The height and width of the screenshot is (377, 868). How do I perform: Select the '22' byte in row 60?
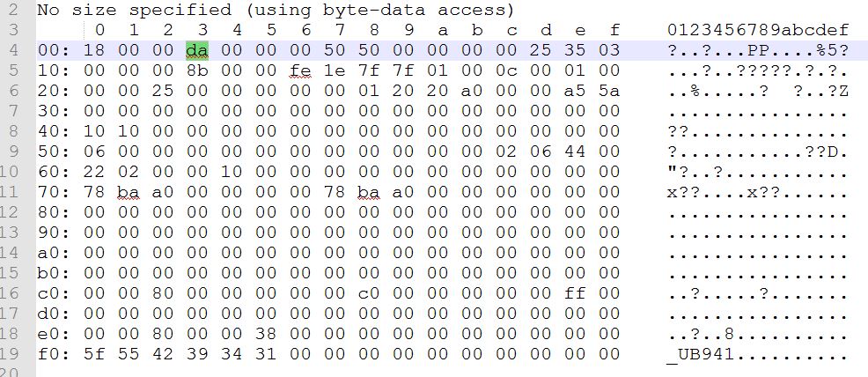[x=94, y=172]
